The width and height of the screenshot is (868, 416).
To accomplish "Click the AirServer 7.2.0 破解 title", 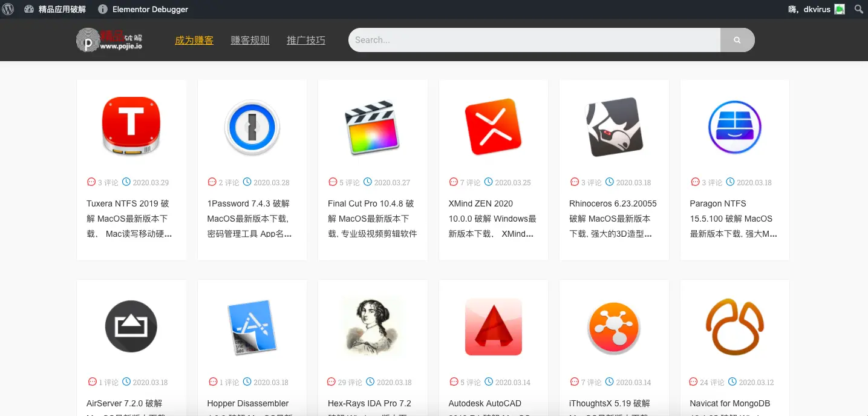I will 124,403.
